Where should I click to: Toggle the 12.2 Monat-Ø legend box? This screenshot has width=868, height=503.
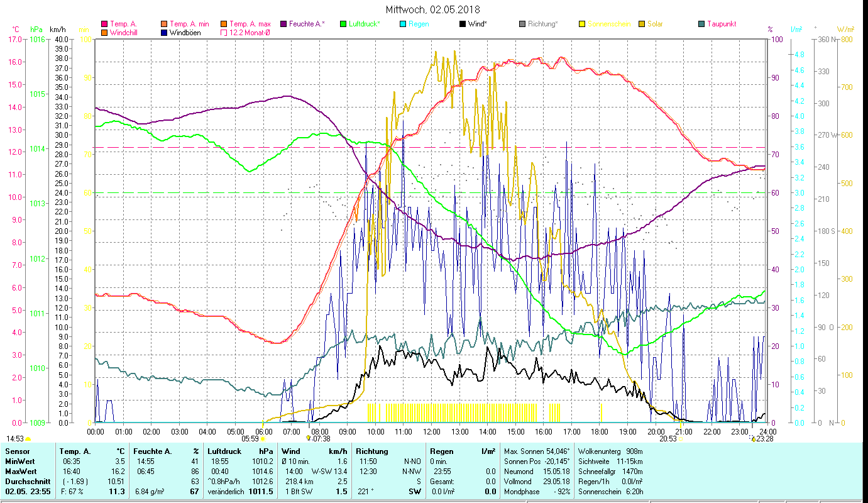point(224,33)
